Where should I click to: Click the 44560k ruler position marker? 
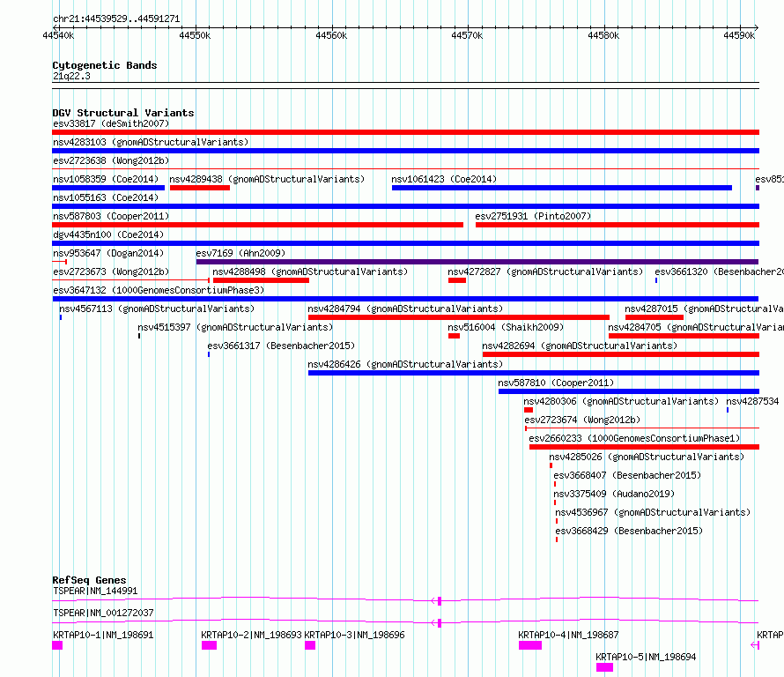[331, 35]
